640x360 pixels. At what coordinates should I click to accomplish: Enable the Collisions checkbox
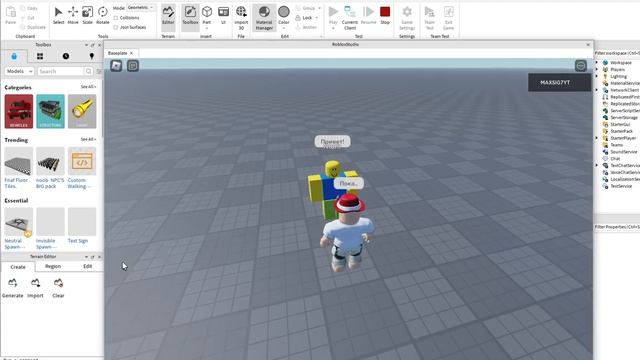coord(116,18)
